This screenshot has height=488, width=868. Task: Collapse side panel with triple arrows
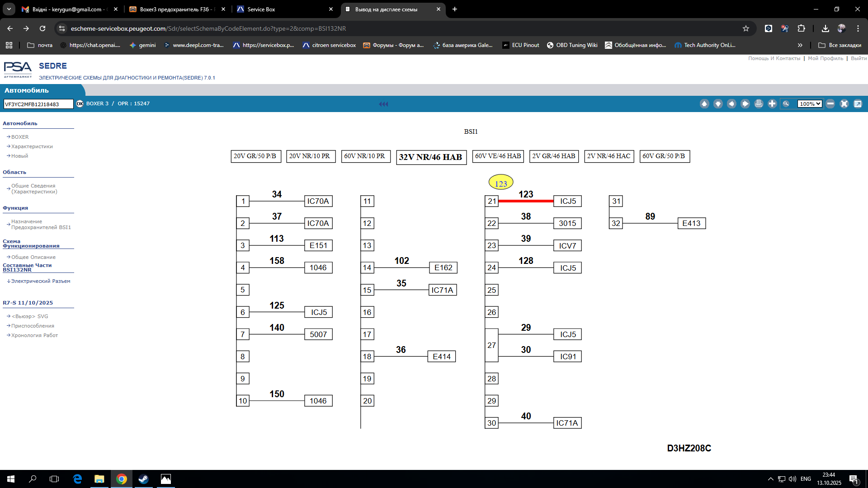pos(383,104)
